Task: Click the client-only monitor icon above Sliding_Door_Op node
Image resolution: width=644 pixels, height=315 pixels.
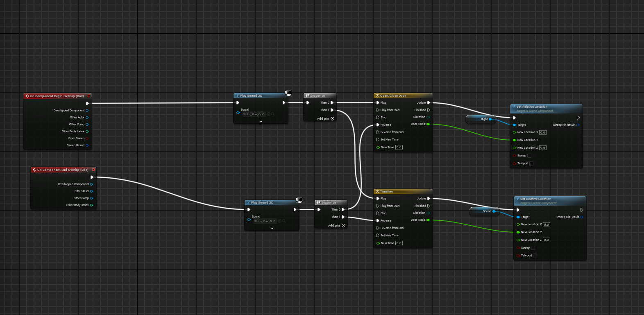Action: pyautogui.click(x=288, y=93)
